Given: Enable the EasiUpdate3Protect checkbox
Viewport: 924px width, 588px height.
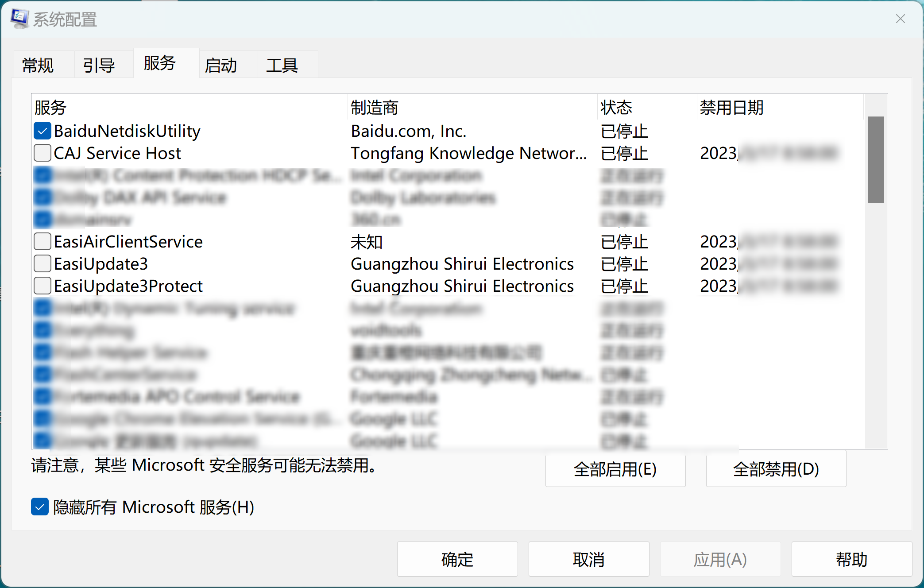Looking at the screenshot, I should 43,286.
